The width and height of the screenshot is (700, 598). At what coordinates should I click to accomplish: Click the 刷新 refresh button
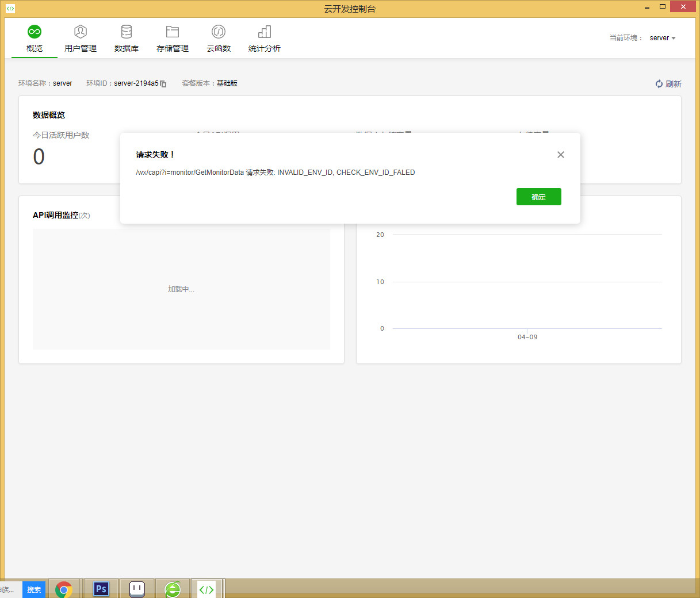click(668, 84)
